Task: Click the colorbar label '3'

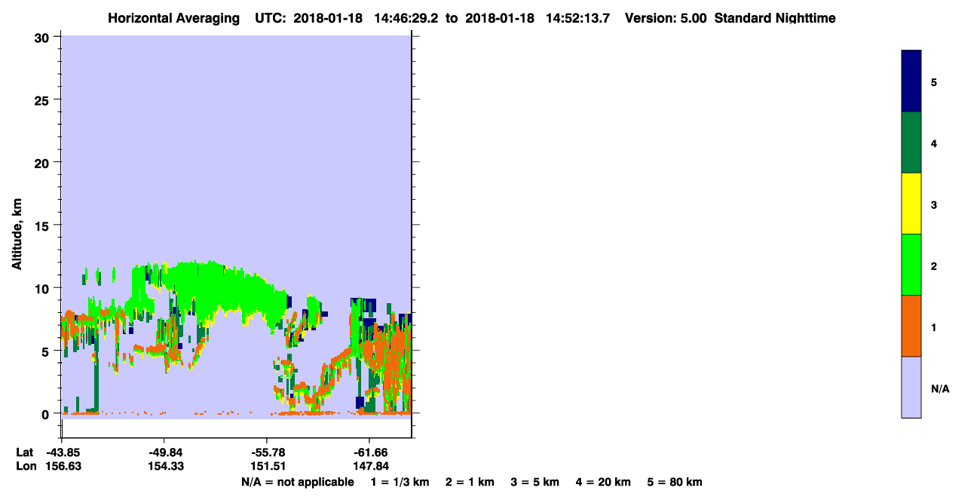Action: click(934, 204)
